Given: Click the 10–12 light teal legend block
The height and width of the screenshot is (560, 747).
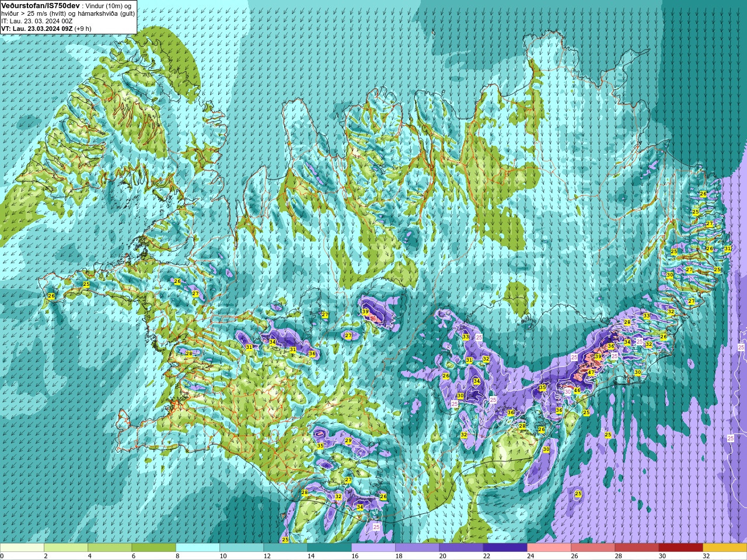Looking at the screenshot, I should [x=242, y=548].
